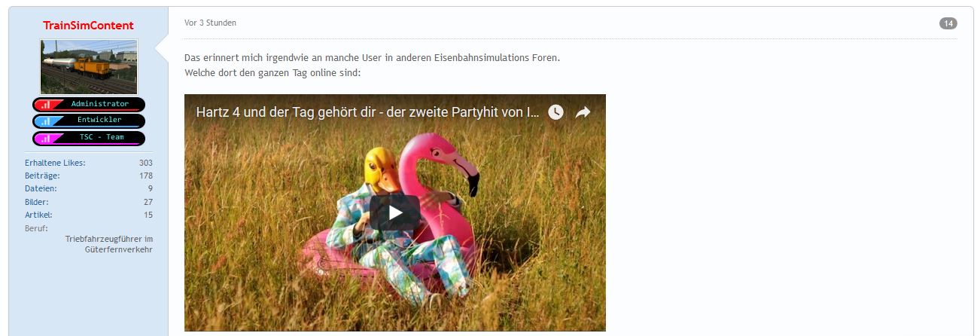Click the 178 Beiträge count
Viewport: 980px width, 336px height.
(x=146, y=176)
